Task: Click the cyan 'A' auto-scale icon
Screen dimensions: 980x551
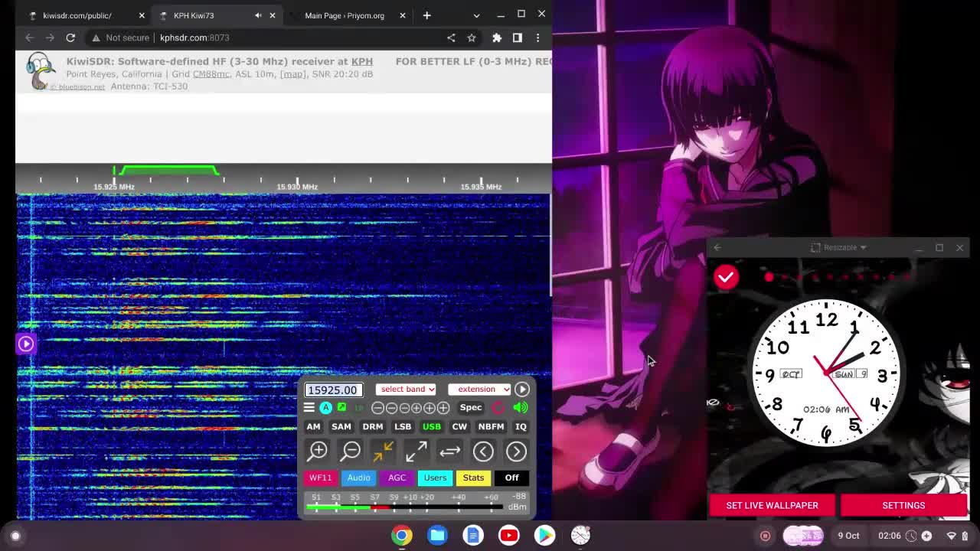Action: tap(326, 408)
